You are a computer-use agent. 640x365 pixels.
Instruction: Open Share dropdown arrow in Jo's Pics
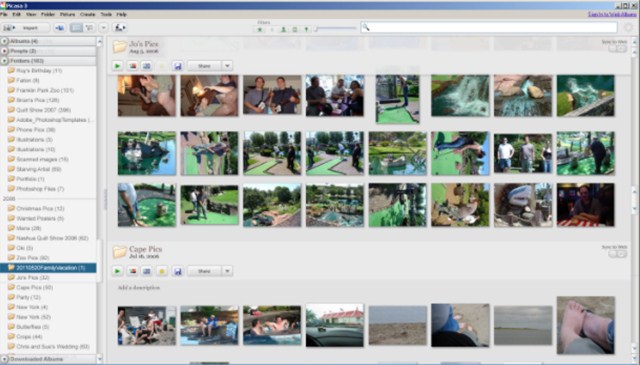click(x=227, y=66)
